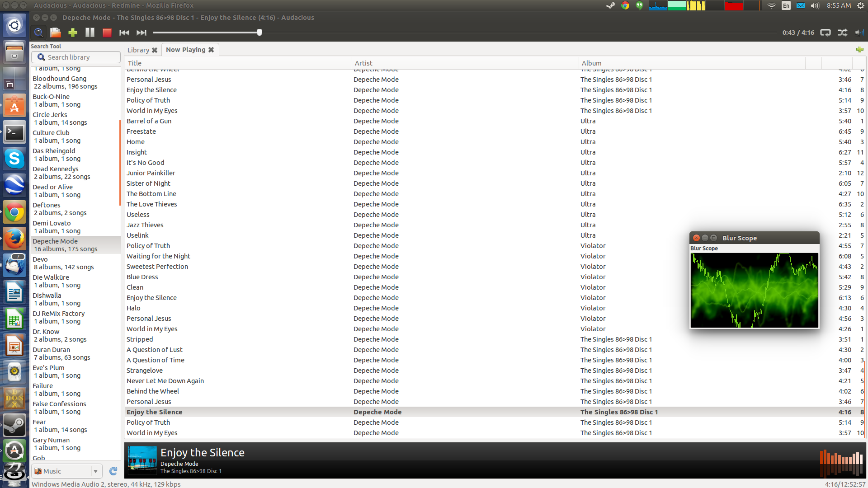Click the Blur Scope green visualization
The image size is (868, 488).
point(754,290)
